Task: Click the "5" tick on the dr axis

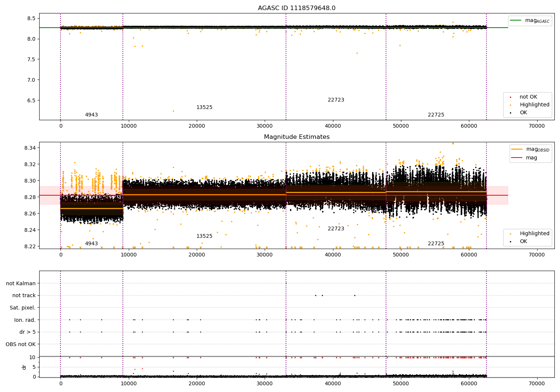Action: point(34,367)
